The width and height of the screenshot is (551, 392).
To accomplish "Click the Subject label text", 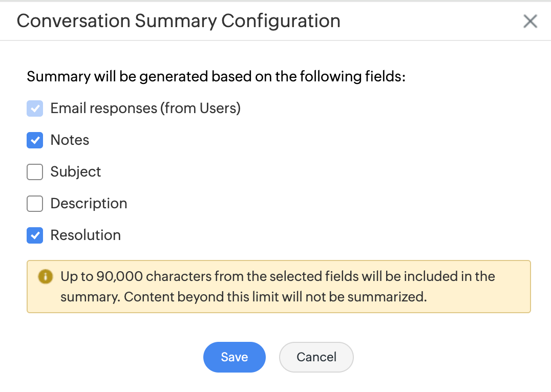I will coord(76,172).
